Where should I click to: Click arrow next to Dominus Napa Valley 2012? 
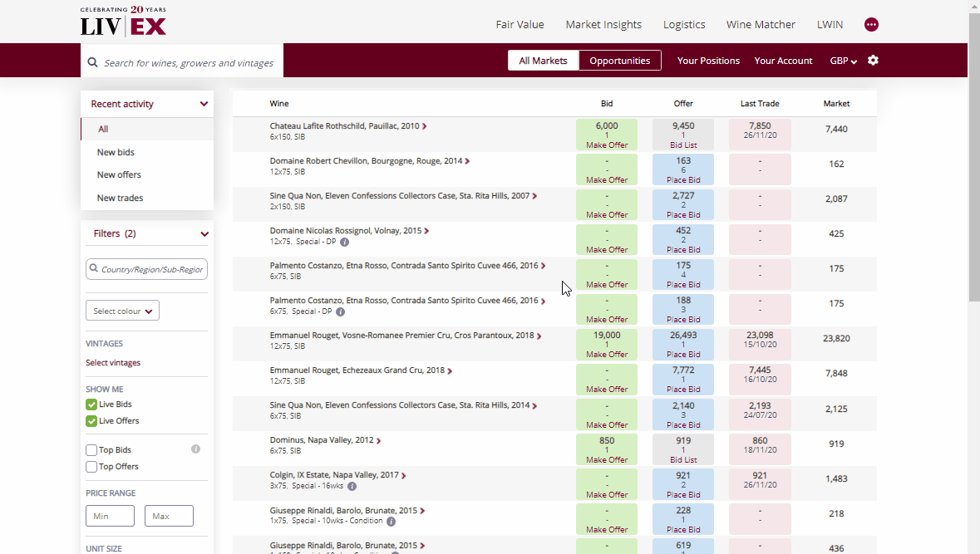(378, 440)
